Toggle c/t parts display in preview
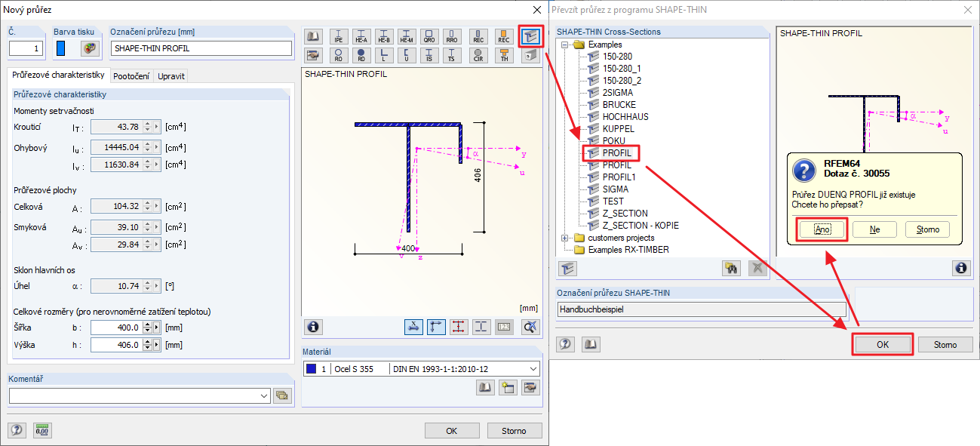The height and width of the screenshot is (446, 980). (481, 327)
